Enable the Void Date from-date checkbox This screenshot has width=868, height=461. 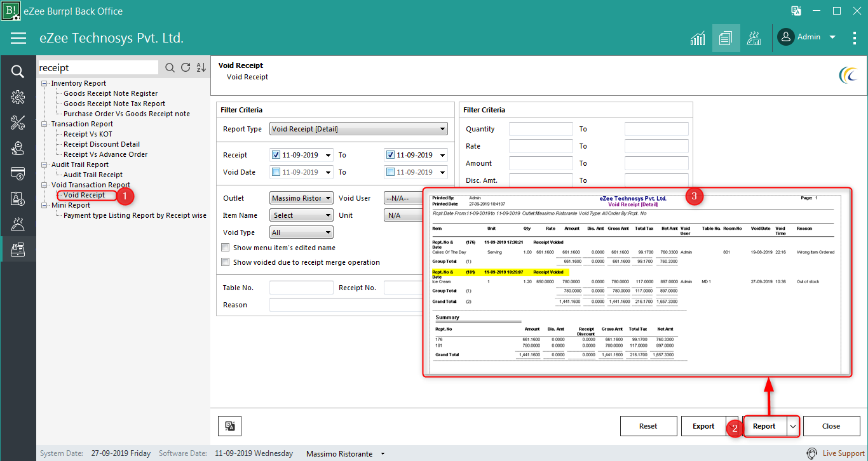click(x=276, y=172)
